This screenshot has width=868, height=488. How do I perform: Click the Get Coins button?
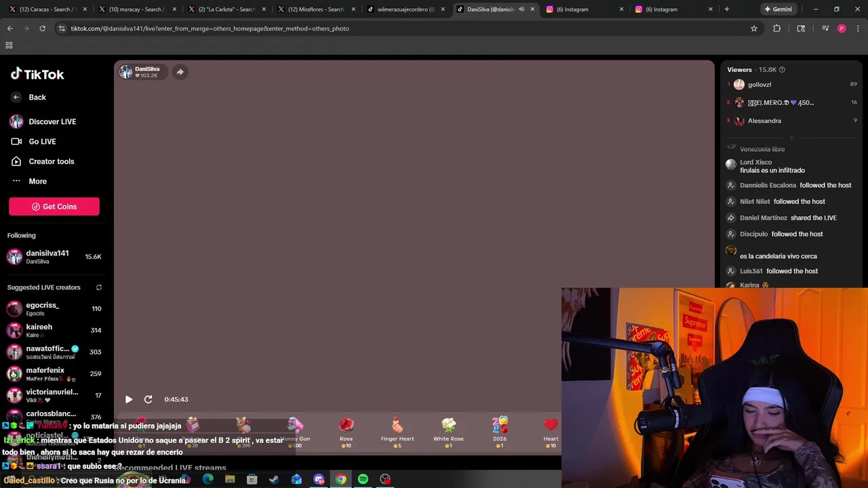point(54,207)
